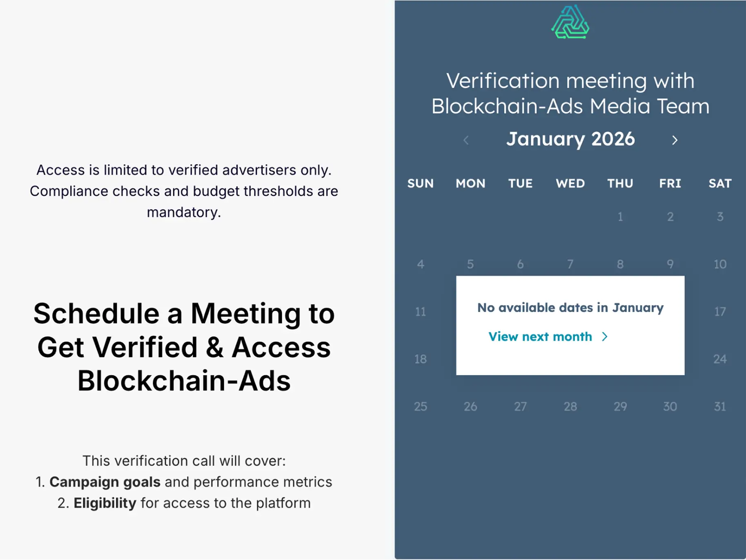Screen dimensions: 746x560
Task: Choose January 5 in the calendar
Action: point(470,264)
